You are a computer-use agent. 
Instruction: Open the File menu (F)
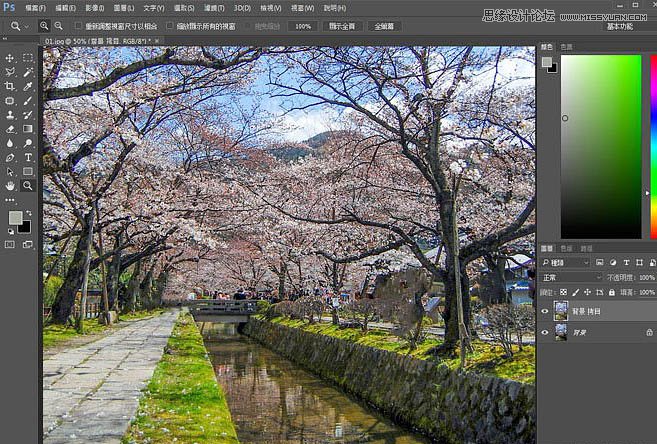click(36, 8)
